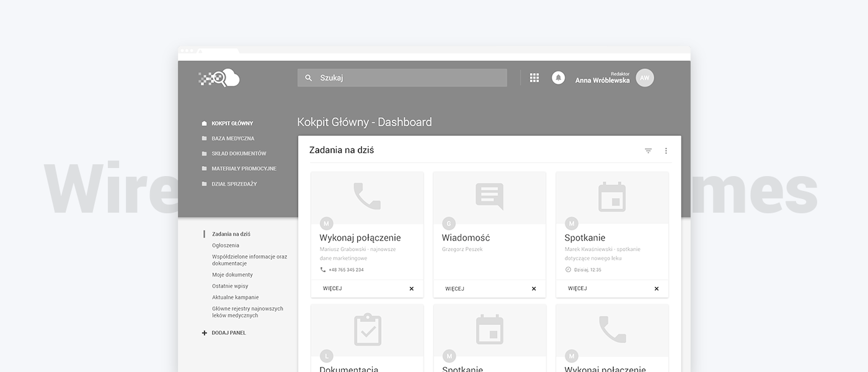The image size is (868, 372).
Task: Click the Wiadomość card title
Action: 466,237
